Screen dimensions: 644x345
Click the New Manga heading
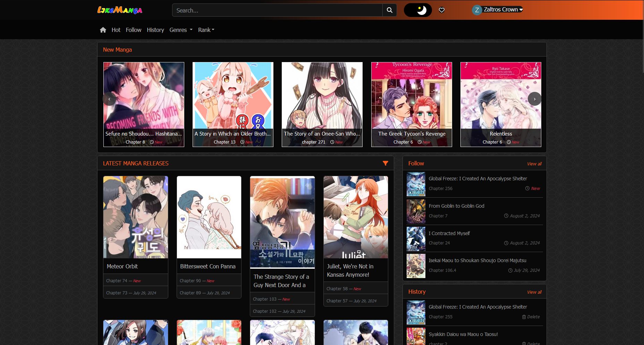pos(117,50)
